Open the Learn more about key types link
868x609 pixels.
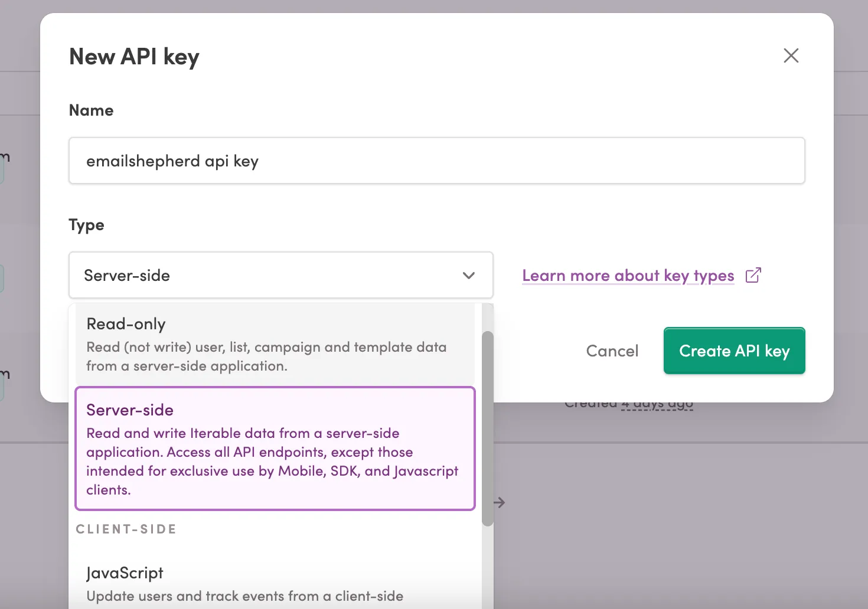628,275
